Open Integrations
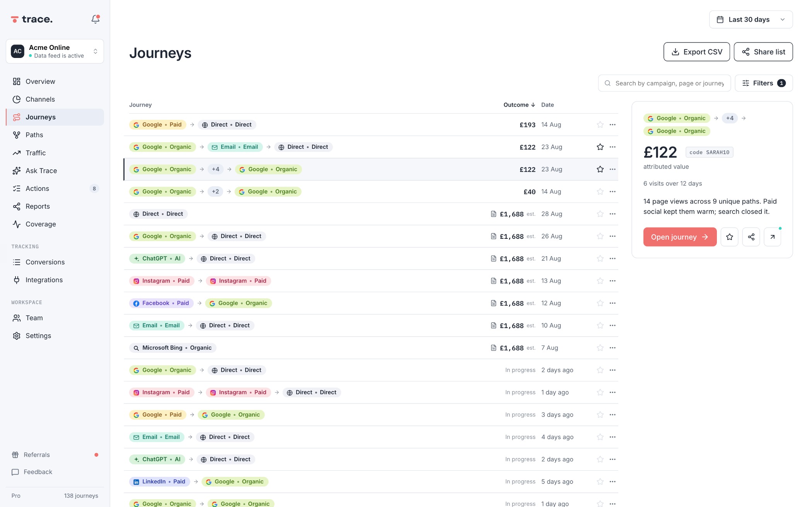Viewport: 812px width, 507px height. [55, 280]
